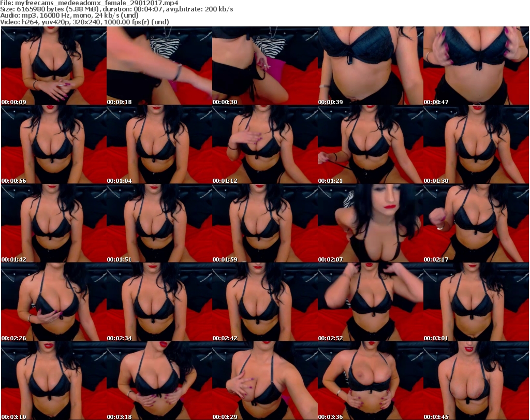Select the frame stamped 00:01:59
The image size is (530, 420).
tap(265, 223)
